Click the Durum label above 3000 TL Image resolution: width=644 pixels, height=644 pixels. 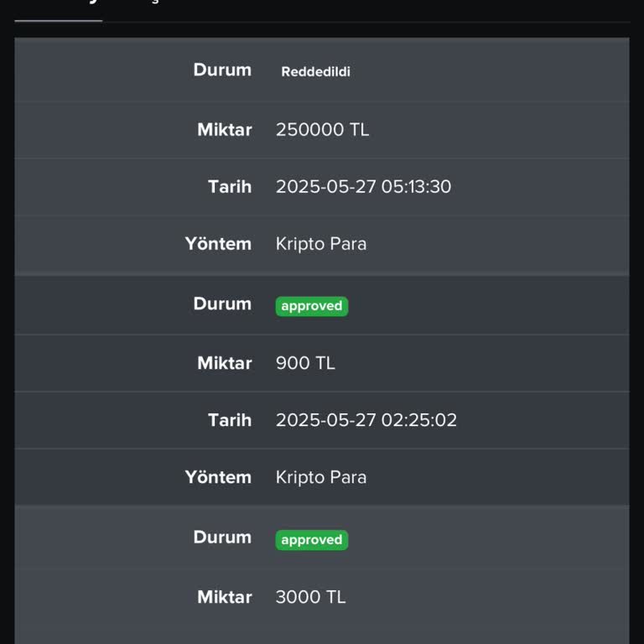pos(222,538)
